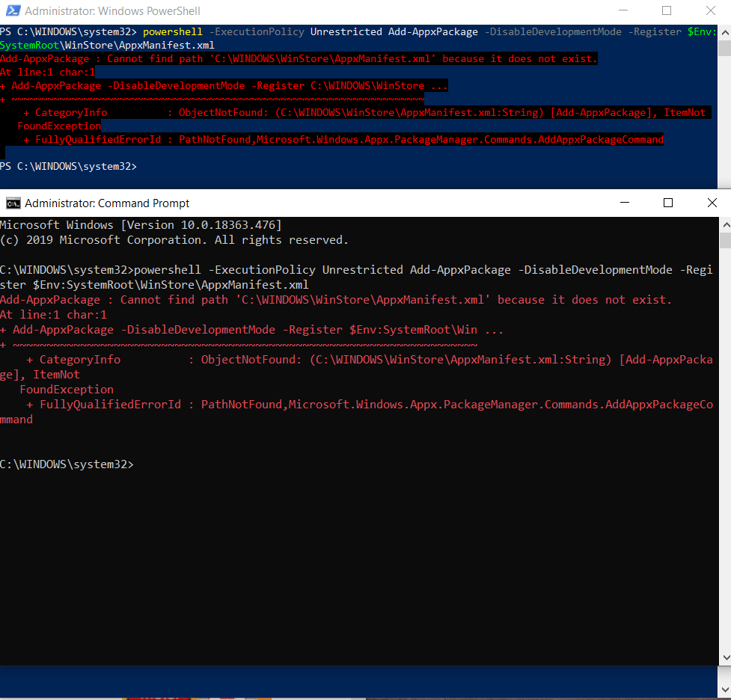Click Command Prompt scrollbar down arrow

(x=726, y=657)
